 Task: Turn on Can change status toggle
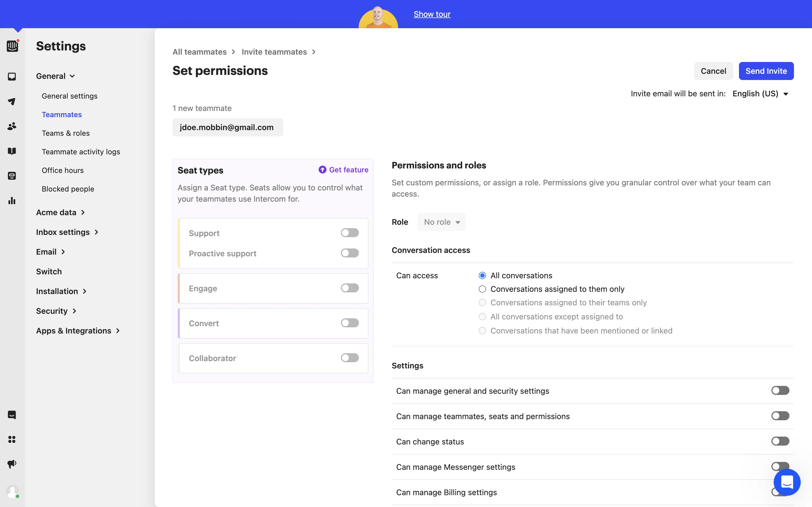[780, 441]
